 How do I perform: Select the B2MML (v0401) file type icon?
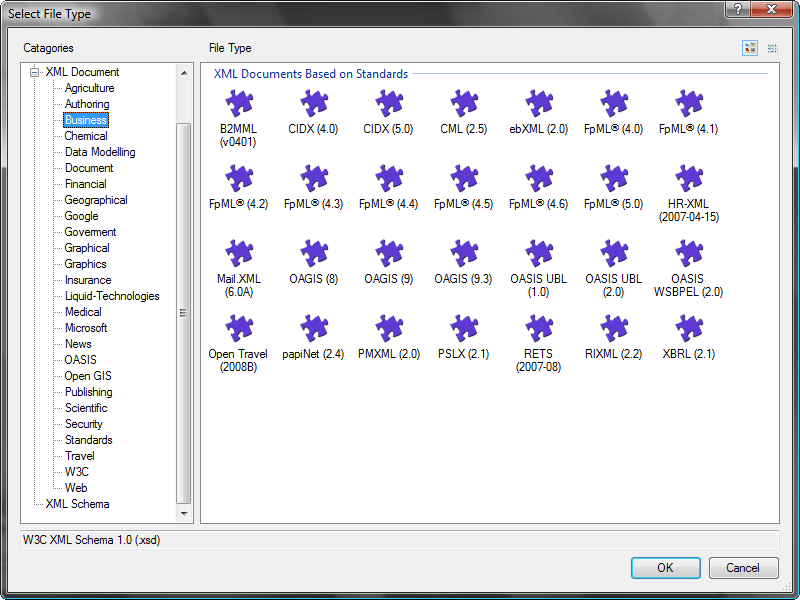point(238,104)
